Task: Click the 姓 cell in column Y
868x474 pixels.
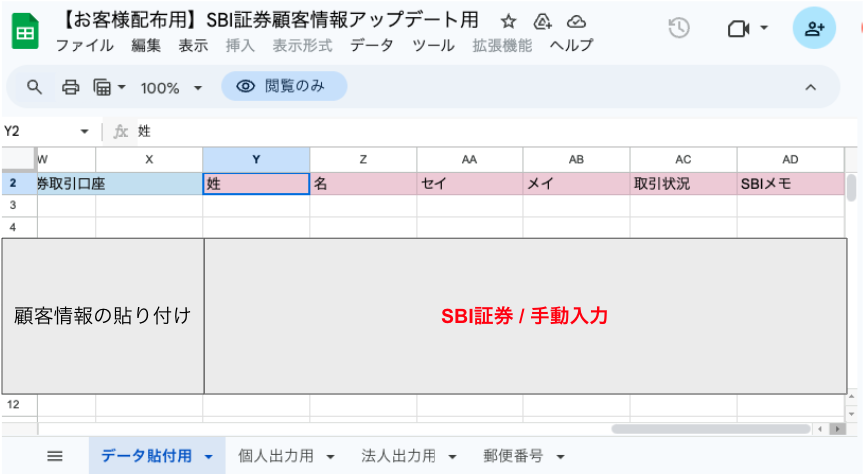Action: click(x=256, y=183)
